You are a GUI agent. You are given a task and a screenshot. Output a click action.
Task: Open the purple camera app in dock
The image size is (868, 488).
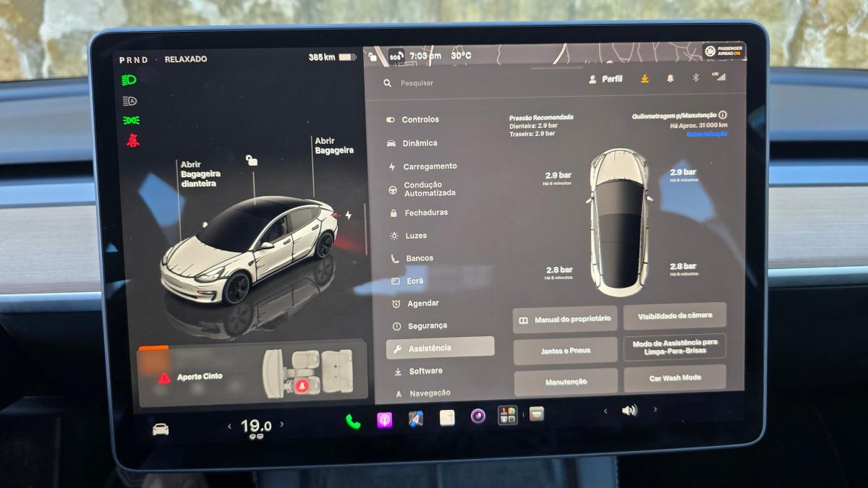pyautogui.click(x=477, y=416)
